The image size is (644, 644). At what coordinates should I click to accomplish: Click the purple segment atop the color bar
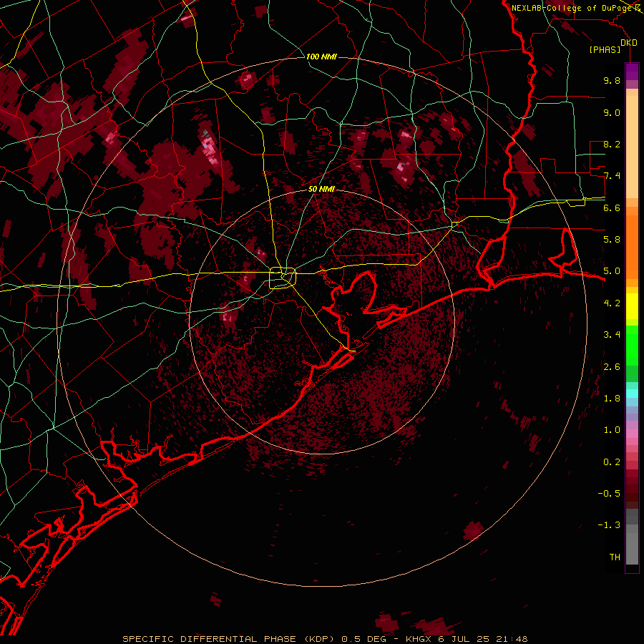click(x=632, y=72)
